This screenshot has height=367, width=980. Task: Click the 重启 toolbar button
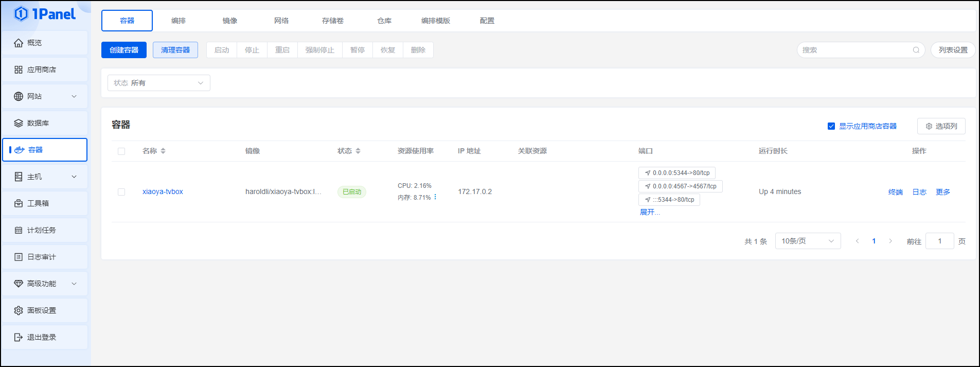click(282, 50)
